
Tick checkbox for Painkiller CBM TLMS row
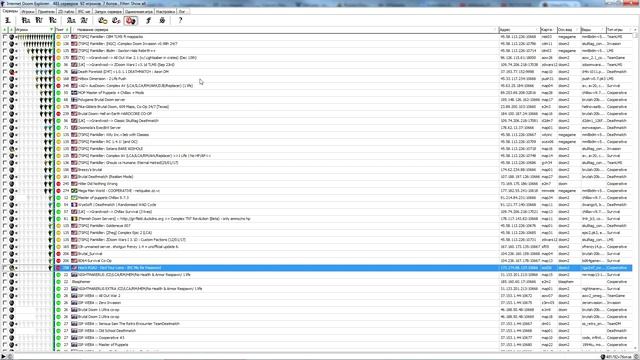click(5, 37)
